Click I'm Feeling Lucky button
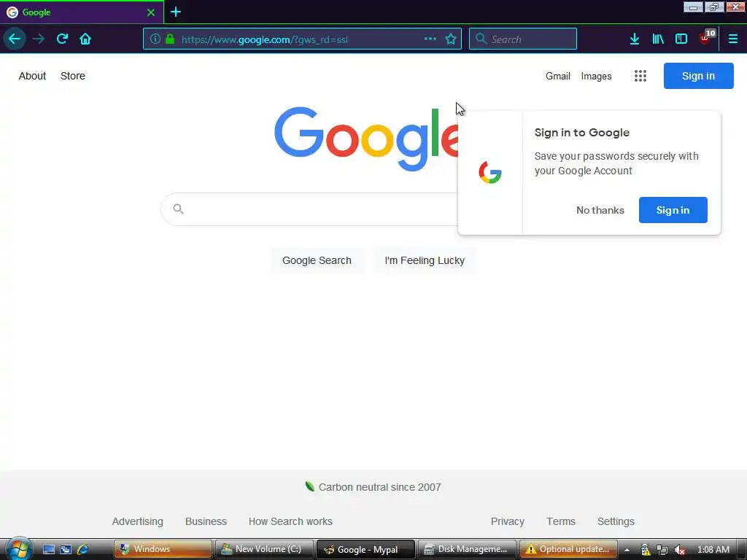The height and width of the screenshot is (560, 747). coord(425,260)
